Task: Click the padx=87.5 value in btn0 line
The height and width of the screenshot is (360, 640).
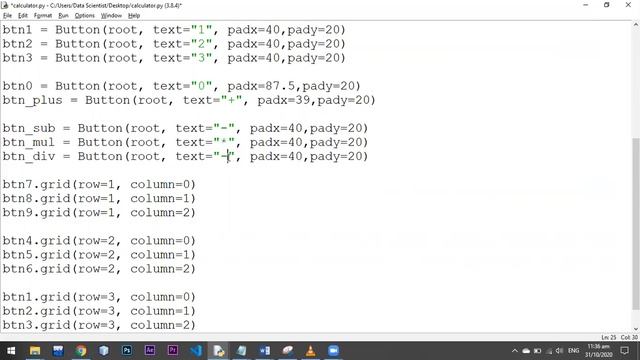Action: pos(261,86)
